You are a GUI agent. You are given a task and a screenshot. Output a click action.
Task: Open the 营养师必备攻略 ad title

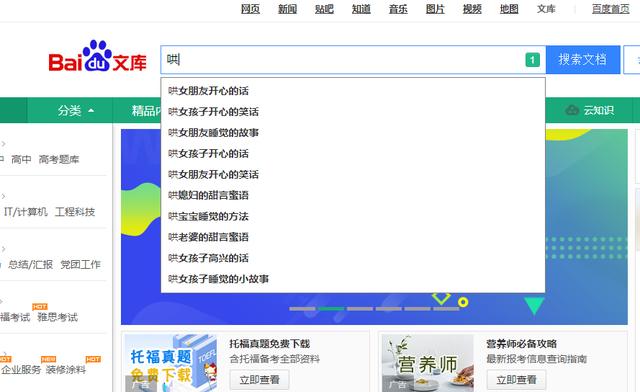point(522,344)
